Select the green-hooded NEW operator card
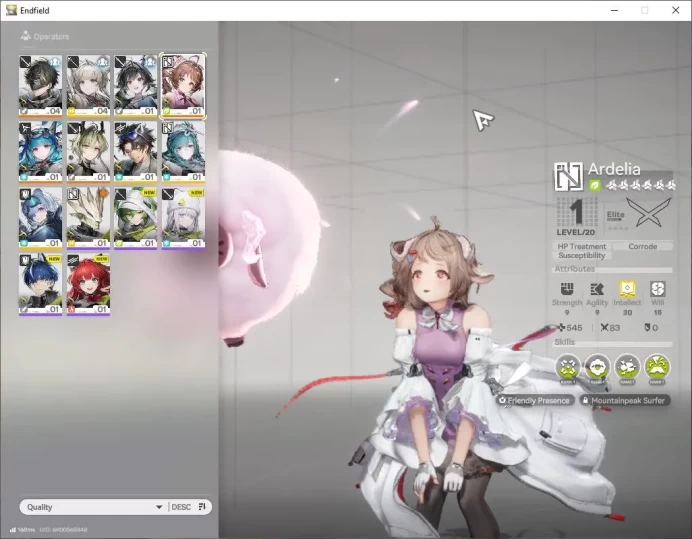 tap(135, 218)
